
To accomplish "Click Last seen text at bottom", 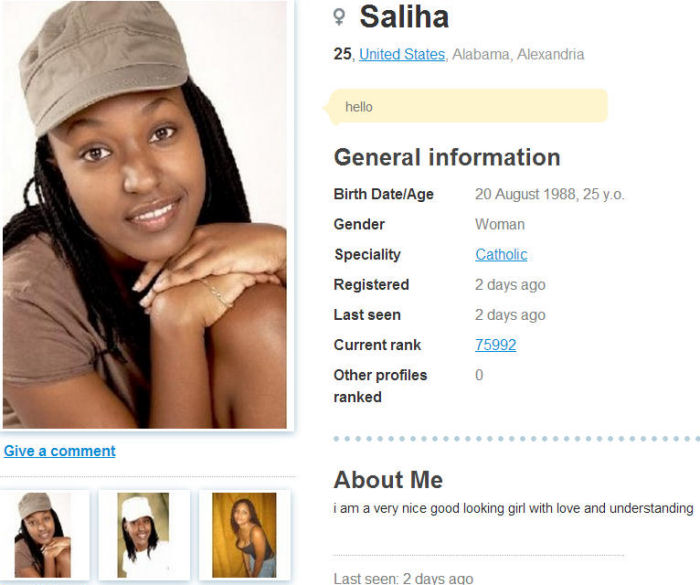I will 403,578.
